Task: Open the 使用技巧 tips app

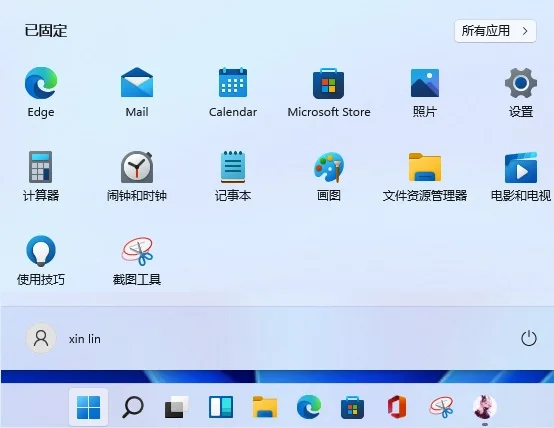Action: tap(41, 260)
